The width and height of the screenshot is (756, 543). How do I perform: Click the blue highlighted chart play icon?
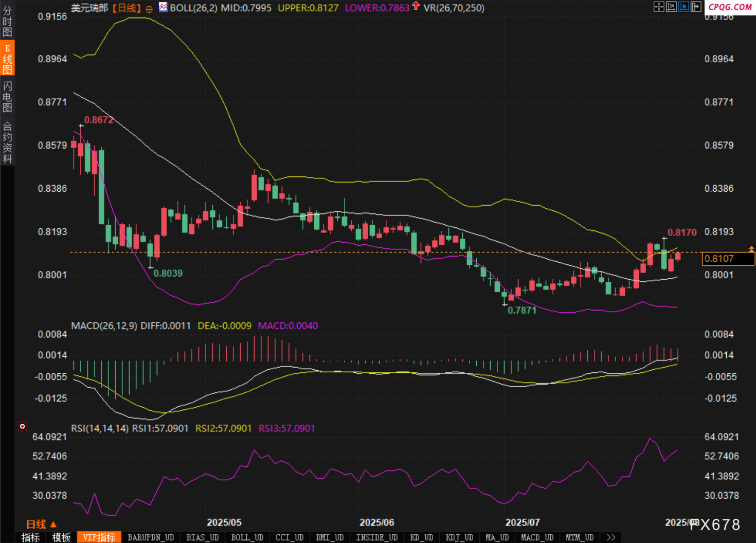683,7
